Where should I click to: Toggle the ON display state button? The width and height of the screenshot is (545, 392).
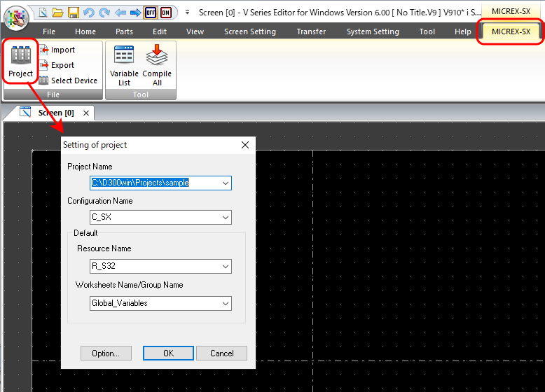pyautogui.click(x=165, y=13)
